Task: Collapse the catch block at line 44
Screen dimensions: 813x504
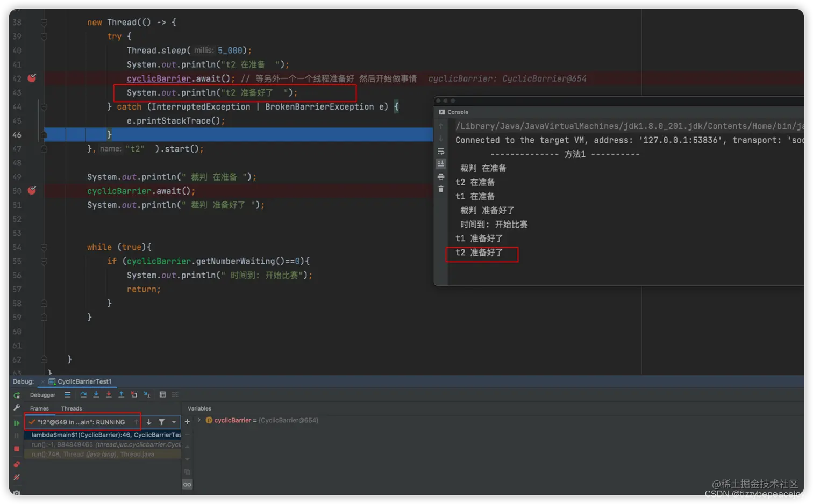Action: (x=44, y=107)
